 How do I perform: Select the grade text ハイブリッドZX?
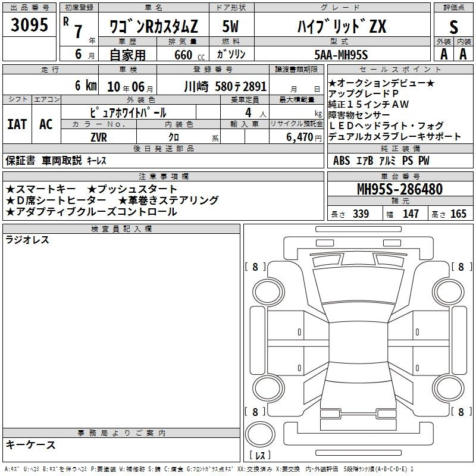coord(342,26)
